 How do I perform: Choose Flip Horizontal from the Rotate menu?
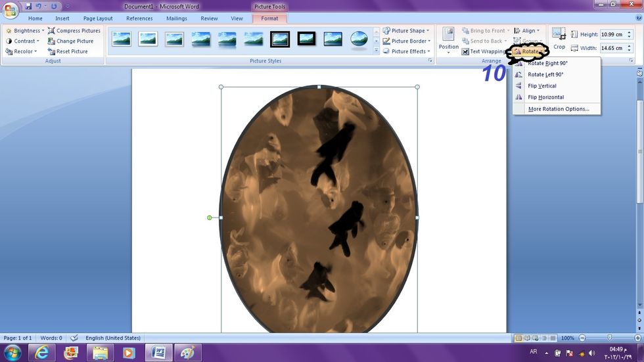click(545, 97)
